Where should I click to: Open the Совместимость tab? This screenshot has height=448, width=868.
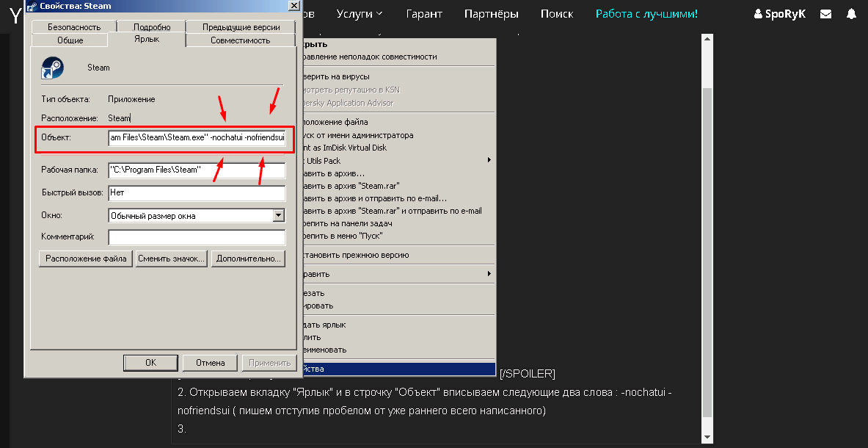point(240,40)
